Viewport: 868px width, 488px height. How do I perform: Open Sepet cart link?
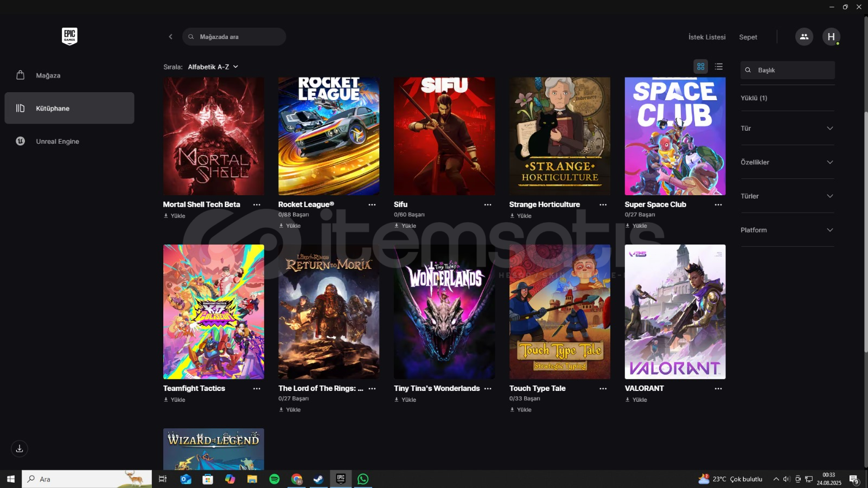748,37
